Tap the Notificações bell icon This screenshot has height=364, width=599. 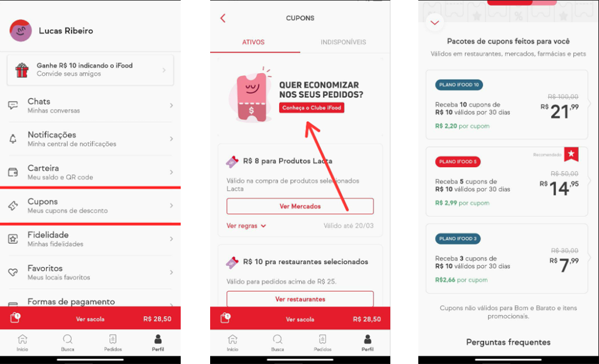[13, 139]
